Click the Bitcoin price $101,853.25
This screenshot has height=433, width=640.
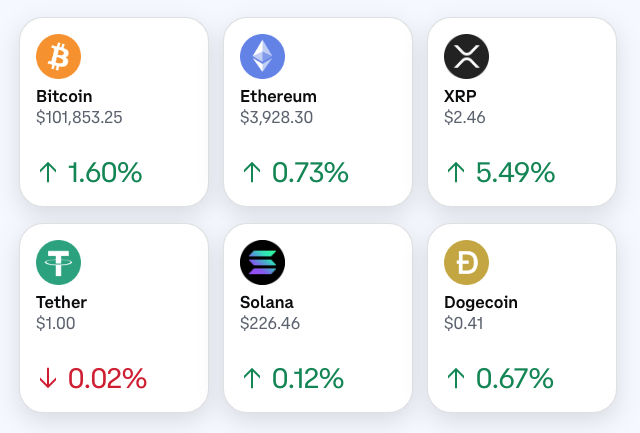click(79, 117)
